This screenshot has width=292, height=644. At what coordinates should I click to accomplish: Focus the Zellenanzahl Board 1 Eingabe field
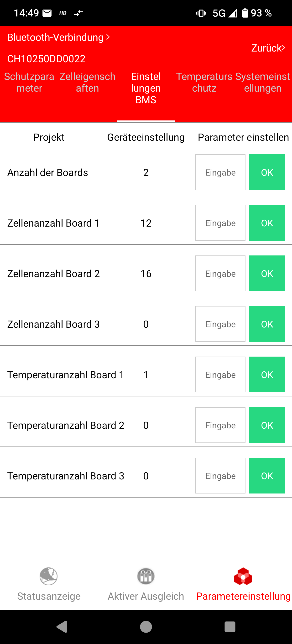tap(220, 223)
